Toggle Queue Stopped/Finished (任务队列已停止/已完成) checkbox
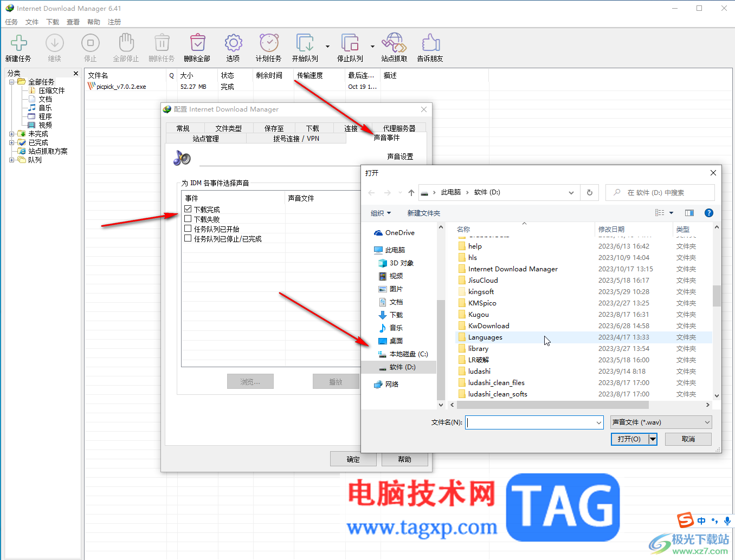Image resolution: width=735 pixels, height=560 pixels. pyautogui.click(x=188, y=238)
